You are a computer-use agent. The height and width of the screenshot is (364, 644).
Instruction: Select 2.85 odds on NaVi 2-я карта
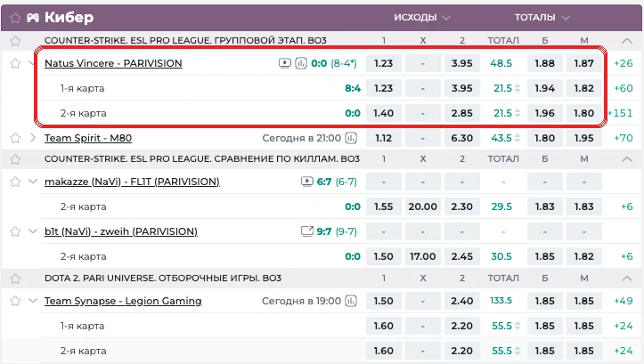point(461,113)
